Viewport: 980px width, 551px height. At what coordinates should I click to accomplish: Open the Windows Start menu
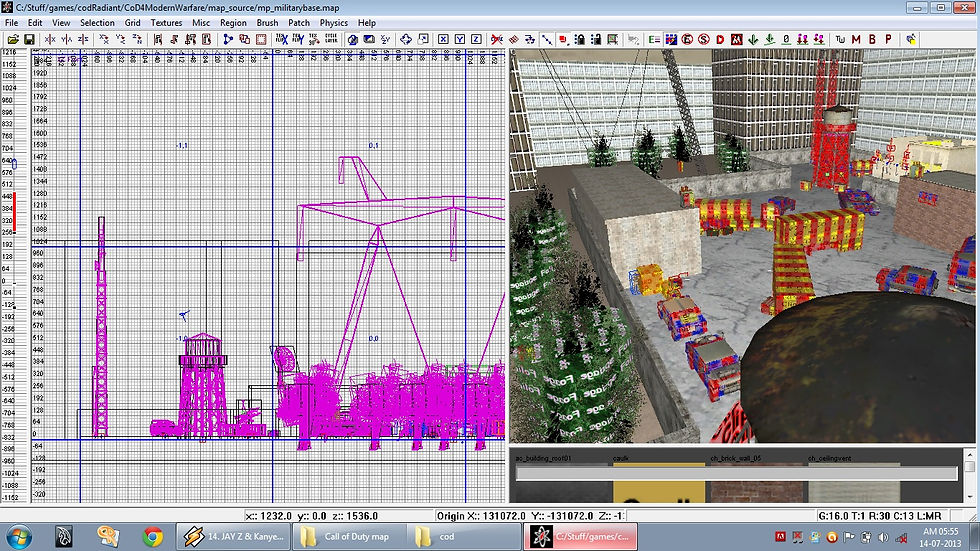(x=19, y=537)
